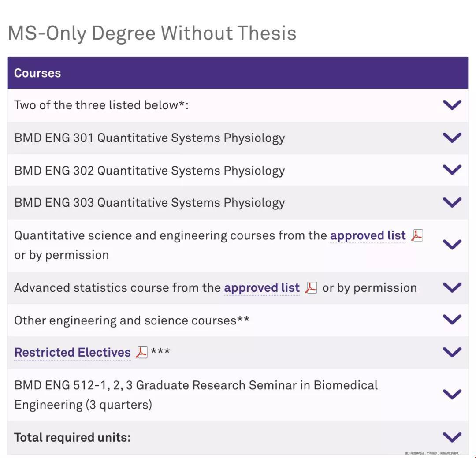Click MS-Only Degree Without Thesis heading
Screen dimensions: 476x458
coord(152,33)
